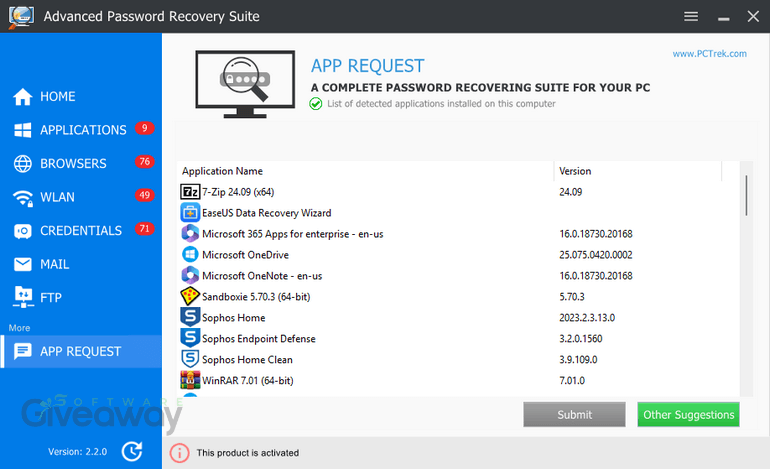Select the 'EaseUS Data Recovery Wizard' row
The height and width of the screenshot is (469, 770).
point(459,213)
